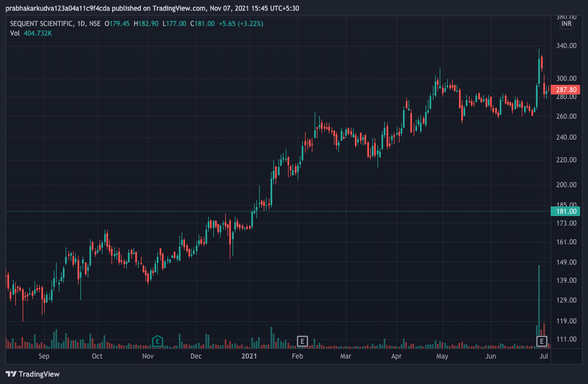
Task: Click the Dec label on time axis
Action: 196,356
